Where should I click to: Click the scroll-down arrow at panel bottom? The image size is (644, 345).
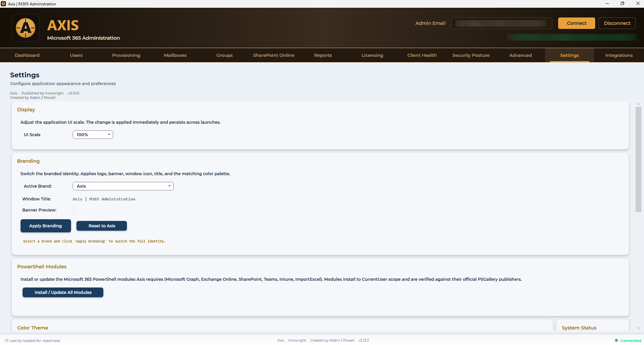click(638, 328)
